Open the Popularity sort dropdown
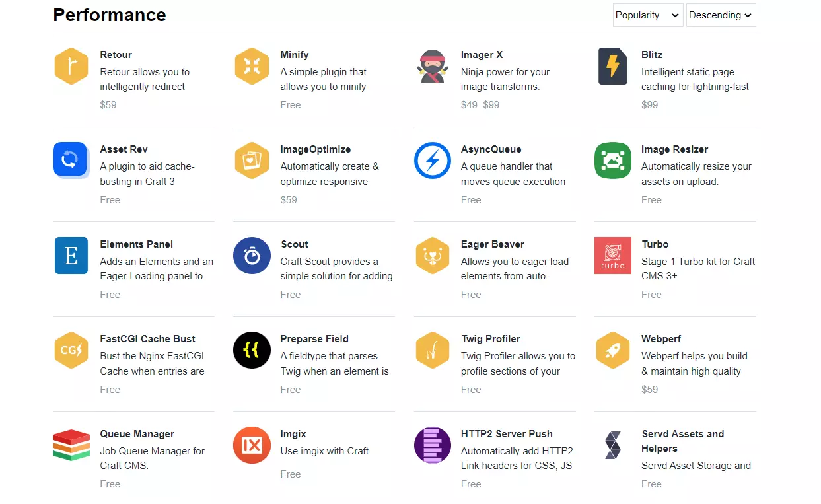This screenshot has width=821, height=504. pos(647,15)
